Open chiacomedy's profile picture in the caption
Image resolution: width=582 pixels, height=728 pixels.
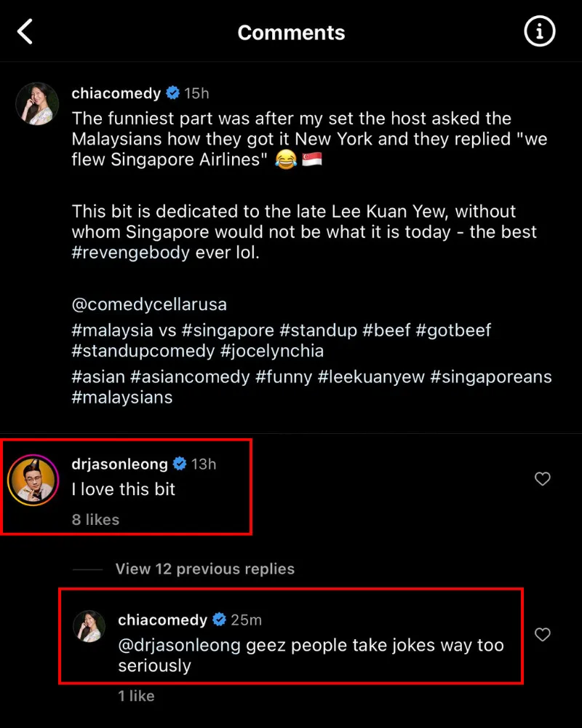pyautogui.click(x=37, y=103)
